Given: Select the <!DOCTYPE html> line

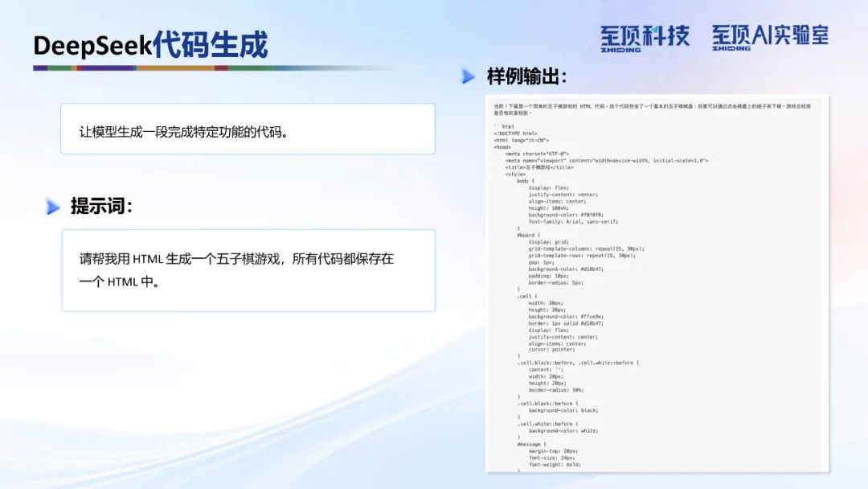Looking at the screenshot, I should tap(515, 134).
